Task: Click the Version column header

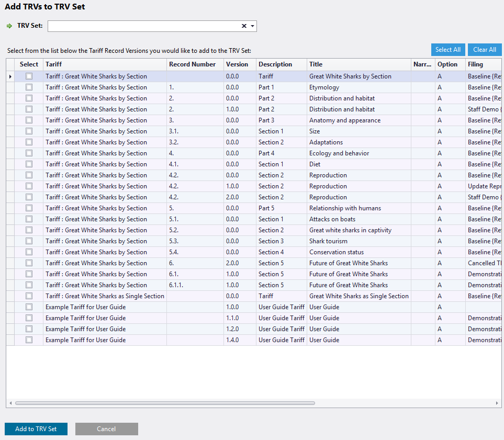Action: pyautogui.click(x=240, y=64)
